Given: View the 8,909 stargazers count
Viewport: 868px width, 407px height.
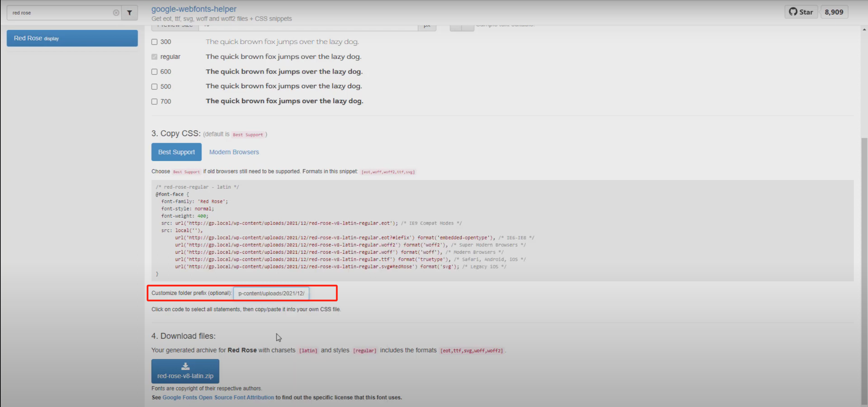Looking at the screenshot, I should 834,12.
